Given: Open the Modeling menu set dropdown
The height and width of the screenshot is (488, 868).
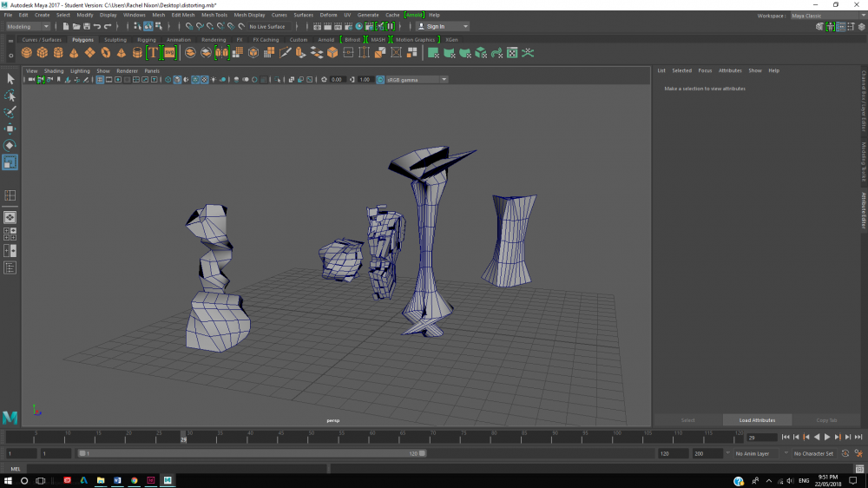Looking at the screenshot, I should point(28,27).
